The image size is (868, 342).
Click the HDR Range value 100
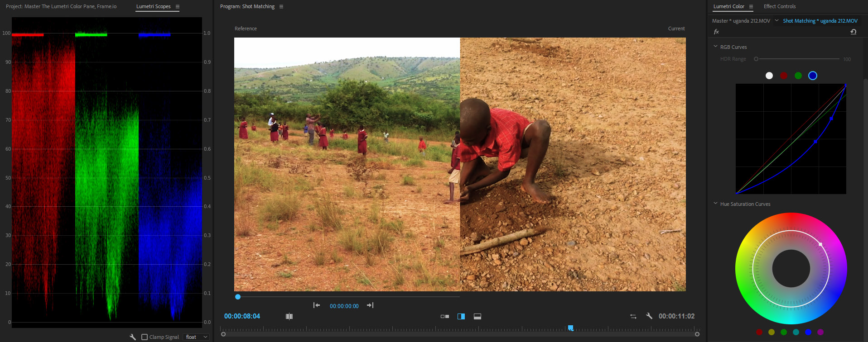tap(847, 59)
